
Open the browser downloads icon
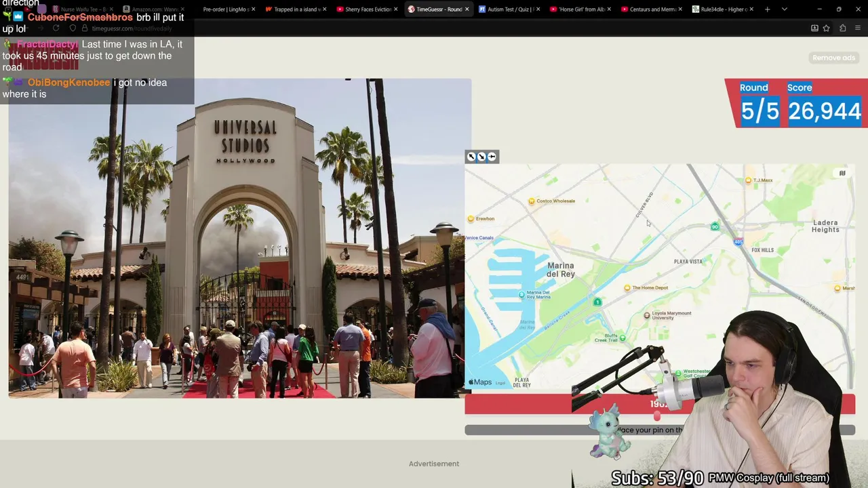814,28
